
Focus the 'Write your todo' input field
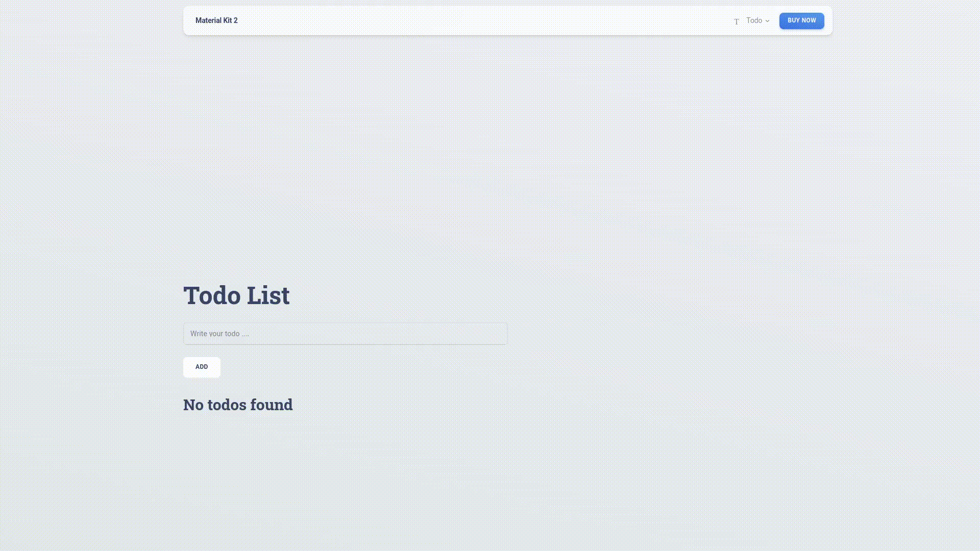click(x=345, y=334)
